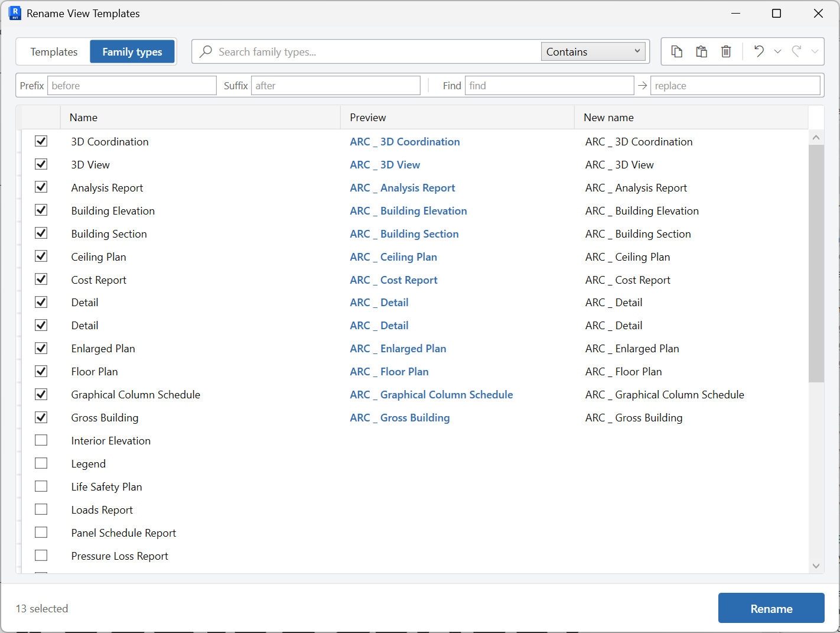
Task: Uncheck the Ceiling Plan checkbox
Action: [x=41, y=256]
